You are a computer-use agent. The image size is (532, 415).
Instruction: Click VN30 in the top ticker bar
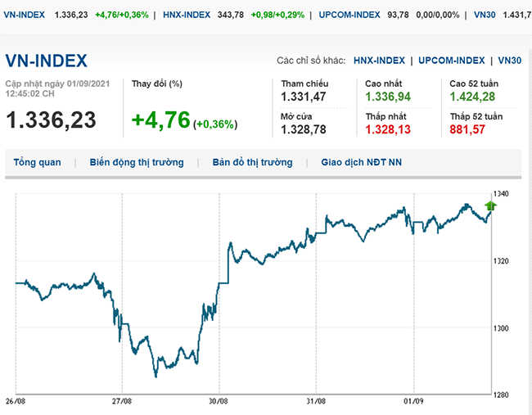pos(487,15)
